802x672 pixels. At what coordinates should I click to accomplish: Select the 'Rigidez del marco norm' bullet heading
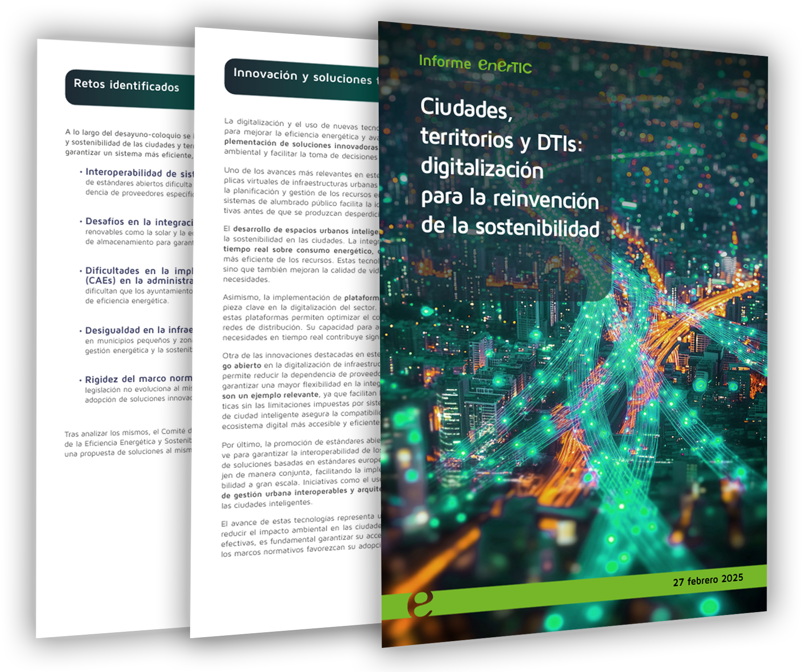pyautogui.click(x=138, y=379)
